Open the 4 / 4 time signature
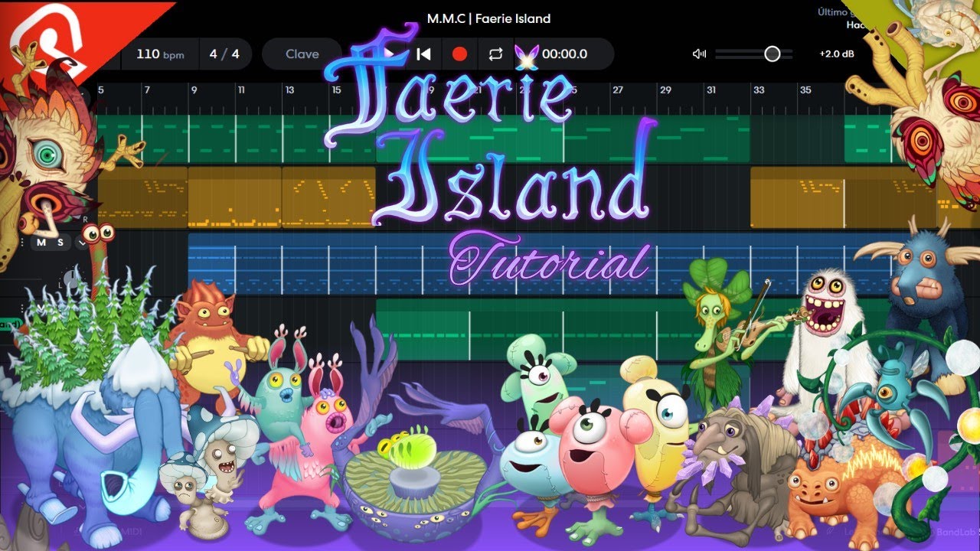Image resolution: width=980 pixels, height=551 pixels. [x=224, y=54]
